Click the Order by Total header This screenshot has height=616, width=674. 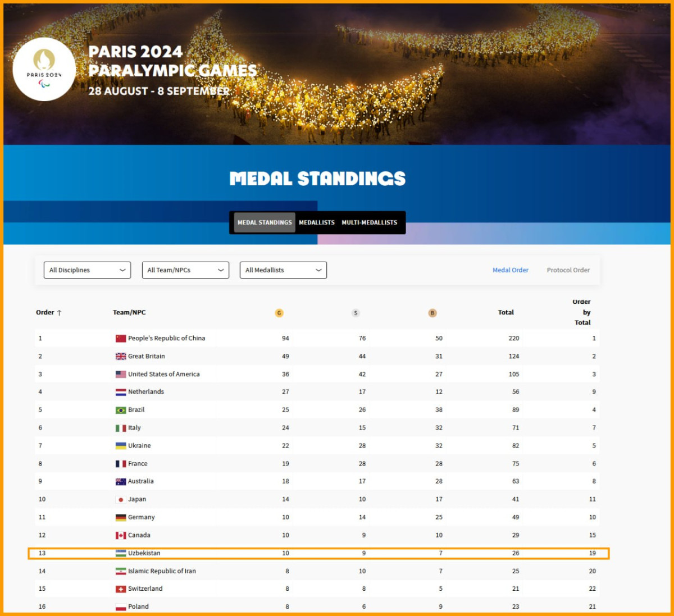coord(582,312)
